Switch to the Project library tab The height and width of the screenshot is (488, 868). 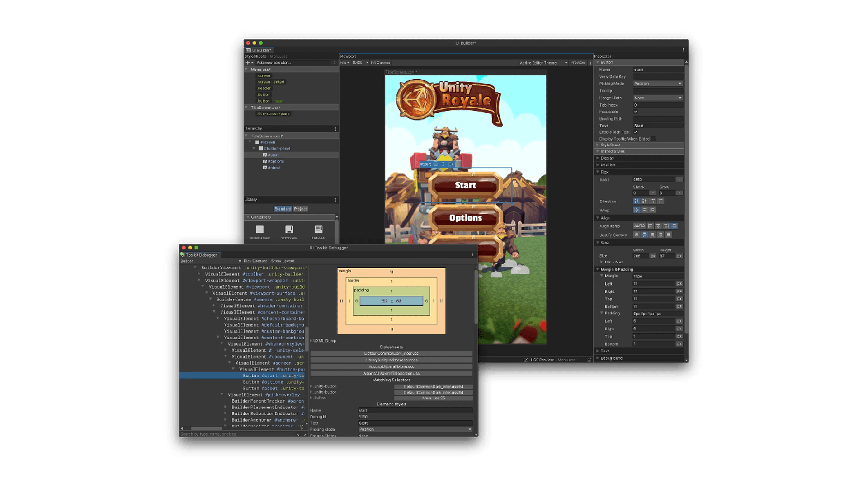(x=301, y=209)
